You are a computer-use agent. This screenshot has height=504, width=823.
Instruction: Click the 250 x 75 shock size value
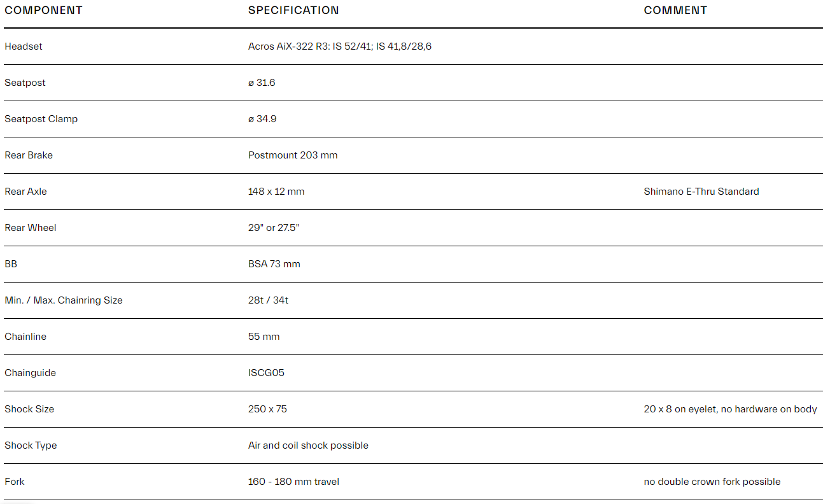point(267,409)
